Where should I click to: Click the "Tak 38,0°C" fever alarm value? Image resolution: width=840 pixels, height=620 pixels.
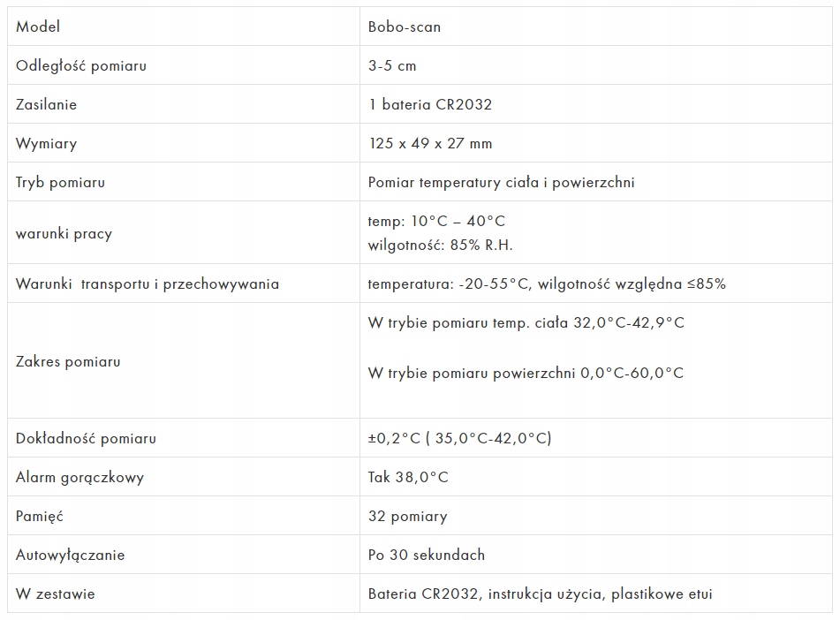coord(408,477)
